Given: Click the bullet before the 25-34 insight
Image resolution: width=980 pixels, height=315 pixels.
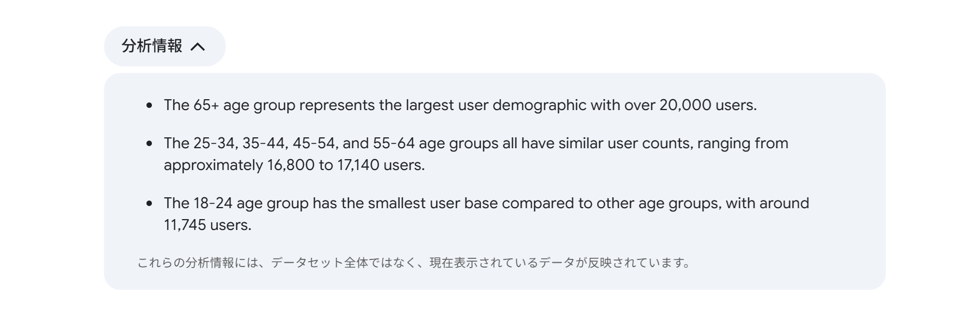Looking at the screenshot, I should pyautogui.click(x=150, y=143).
